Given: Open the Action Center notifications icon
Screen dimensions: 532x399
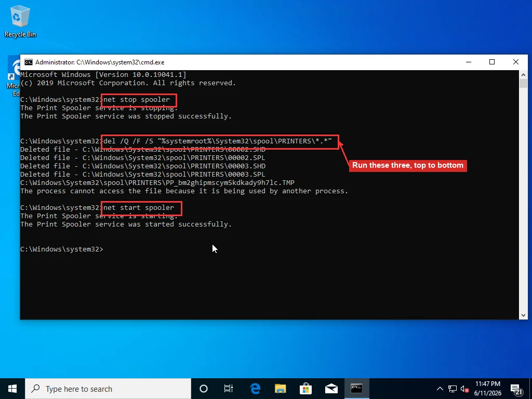Looking at the screenshot, I should point(516,390).
